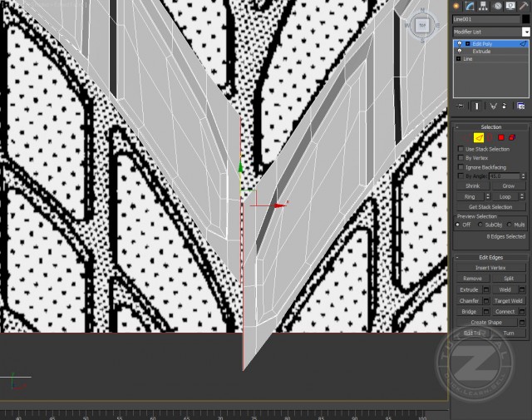Select the Line base object in stack
Screen dimensions: 532x420
point(468,59)
